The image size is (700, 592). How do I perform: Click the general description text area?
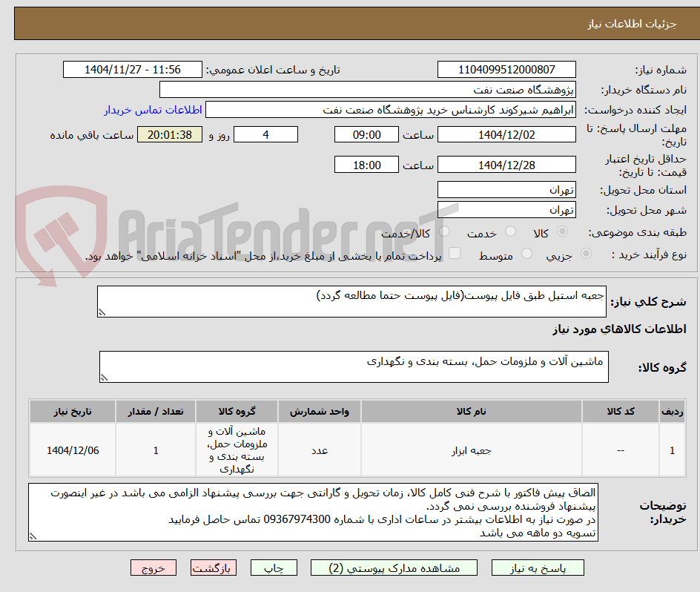(351, 302)
